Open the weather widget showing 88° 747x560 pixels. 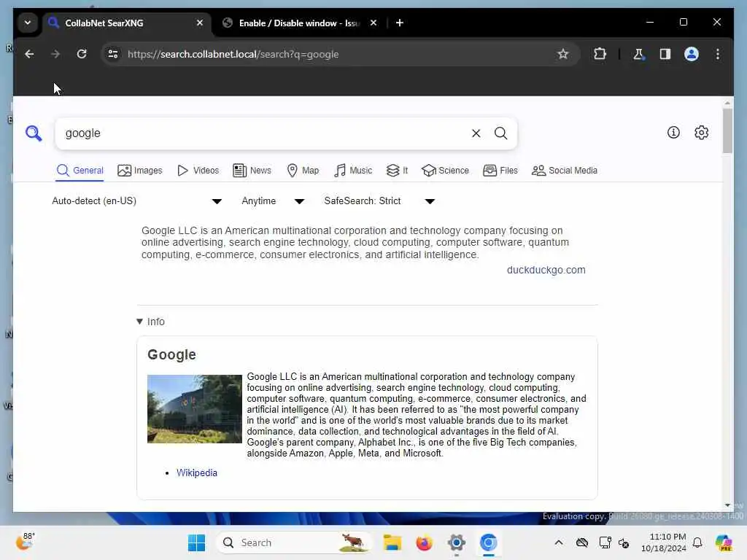26,542
